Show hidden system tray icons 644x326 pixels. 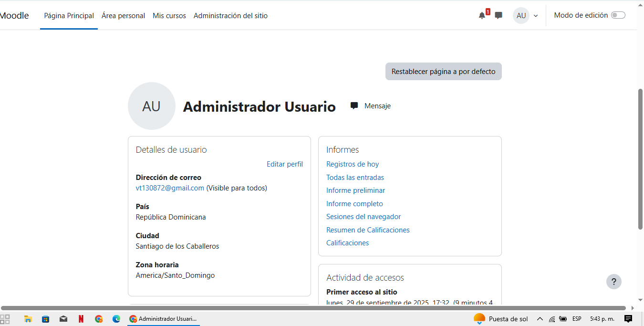[540, 319]
